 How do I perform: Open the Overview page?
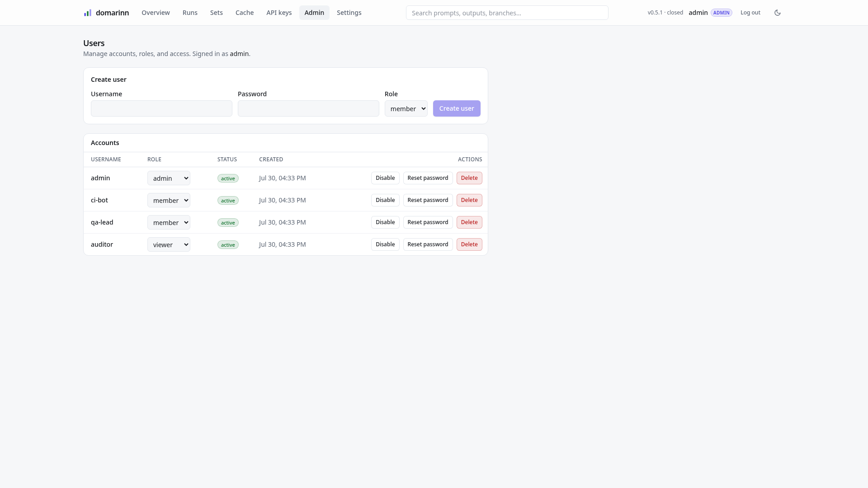pyautogui.click(x=156, y=13)
